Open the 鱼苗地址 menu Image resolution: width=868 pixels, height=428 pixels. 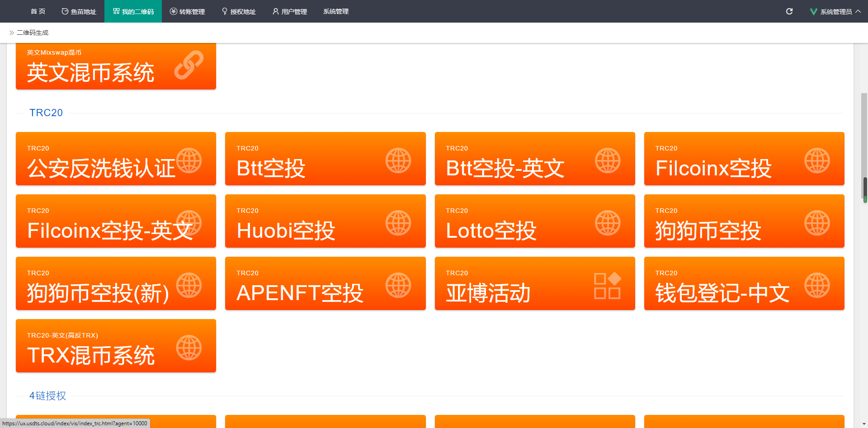[79, 11]
